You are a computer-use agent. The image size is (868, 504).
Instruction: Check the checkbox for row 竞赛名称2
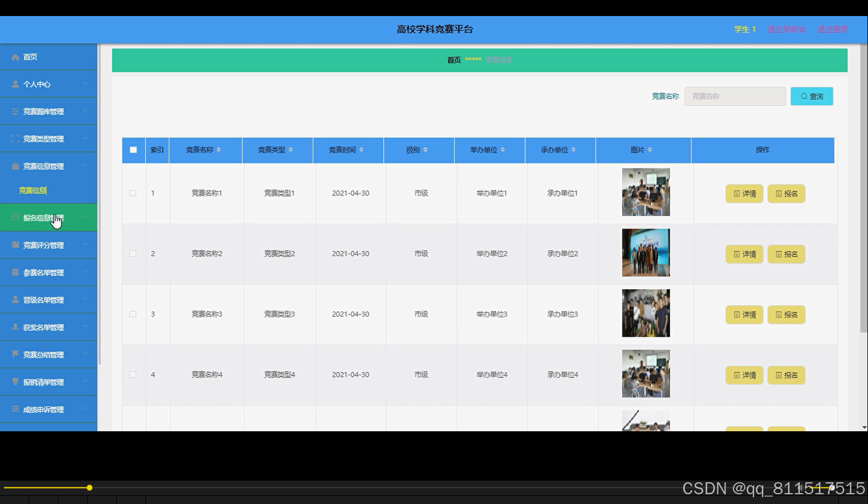[133, 254]
